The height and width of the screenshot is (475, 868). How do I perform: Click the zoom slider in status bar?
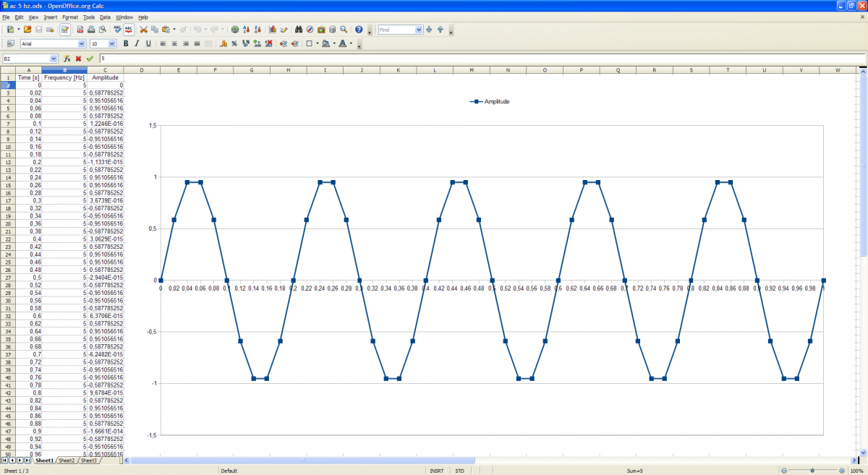[812, 471]
